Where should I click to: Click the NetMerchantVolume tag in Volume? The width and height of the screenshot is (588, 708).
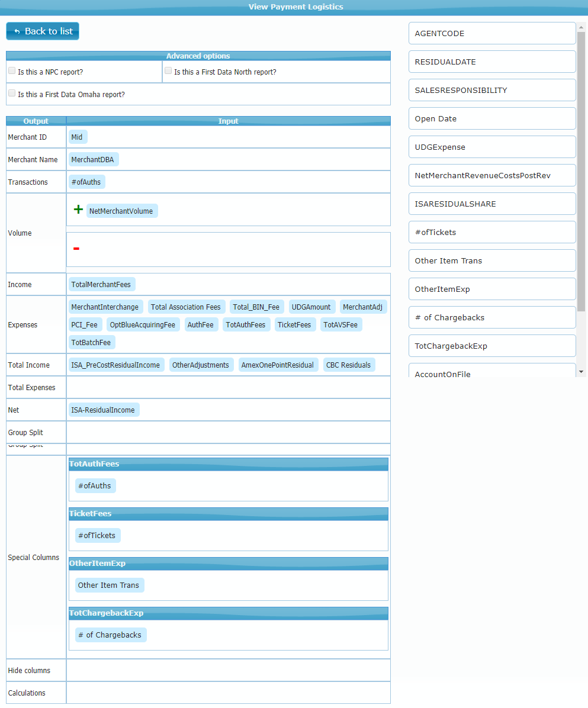[121, 211]
